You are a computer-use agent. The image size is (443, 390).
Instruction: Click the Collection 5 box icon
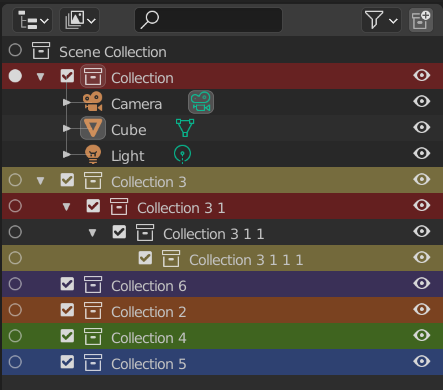click(x=93, y=362)
